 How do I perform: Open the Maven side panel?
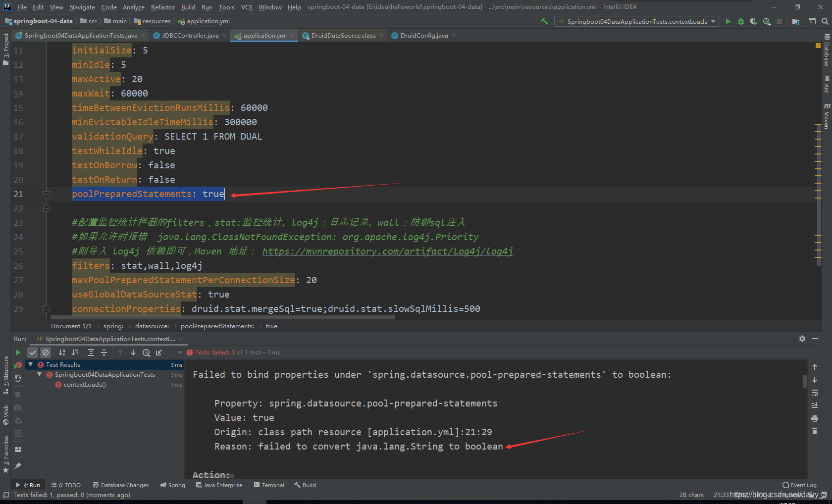point(827,116)
